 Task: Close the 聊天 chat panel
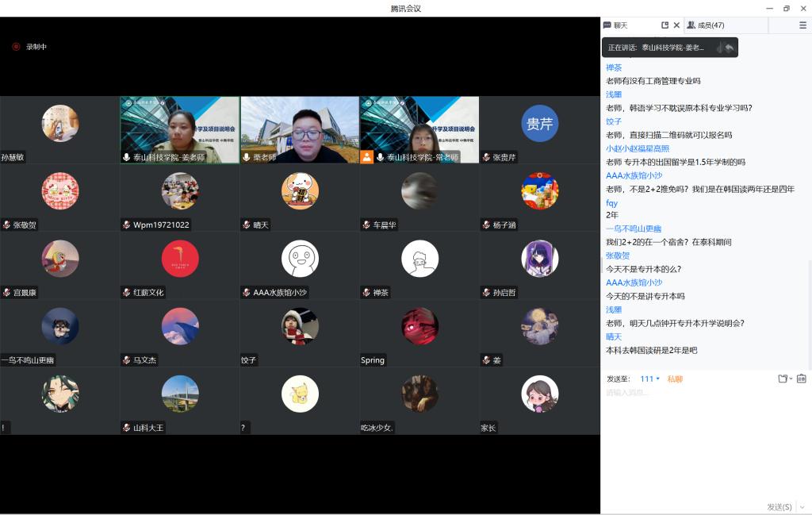(x=676, y=25)
